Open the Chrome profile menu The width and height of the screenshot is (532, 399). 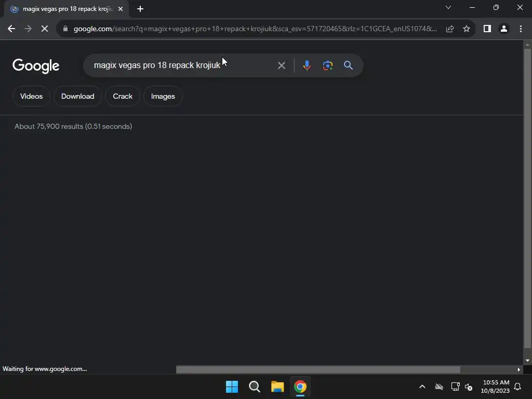504,29
